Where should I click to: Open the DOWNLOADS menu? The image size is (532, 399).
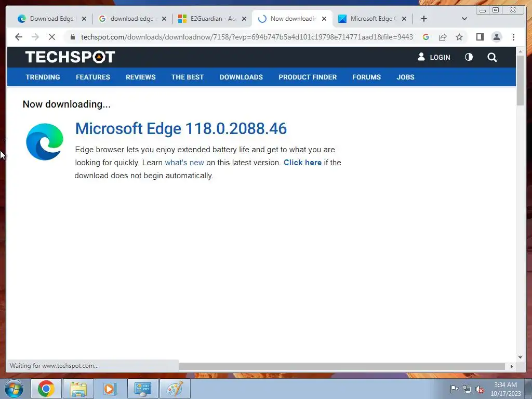pos(241,77)
